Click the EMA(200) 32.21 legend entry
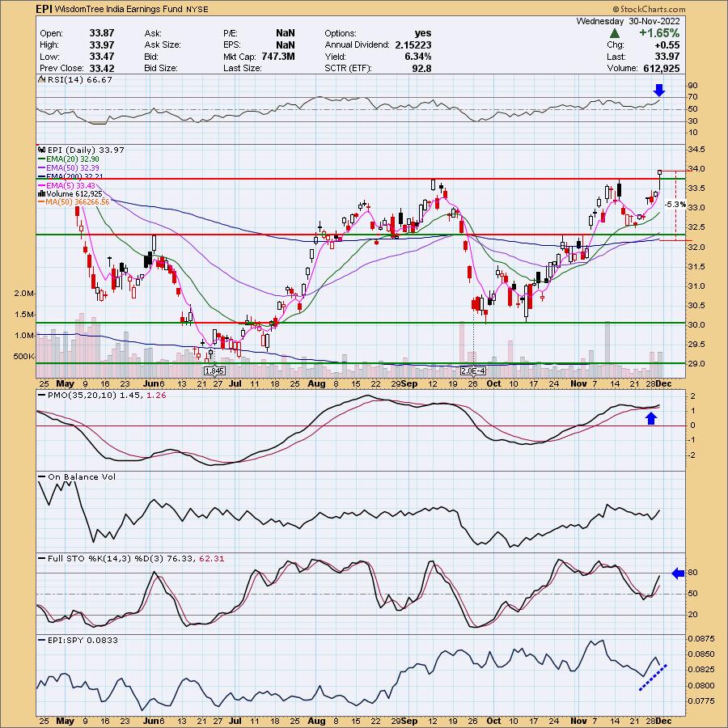This screenshot has width=728, height=728. tap(74, 176)
